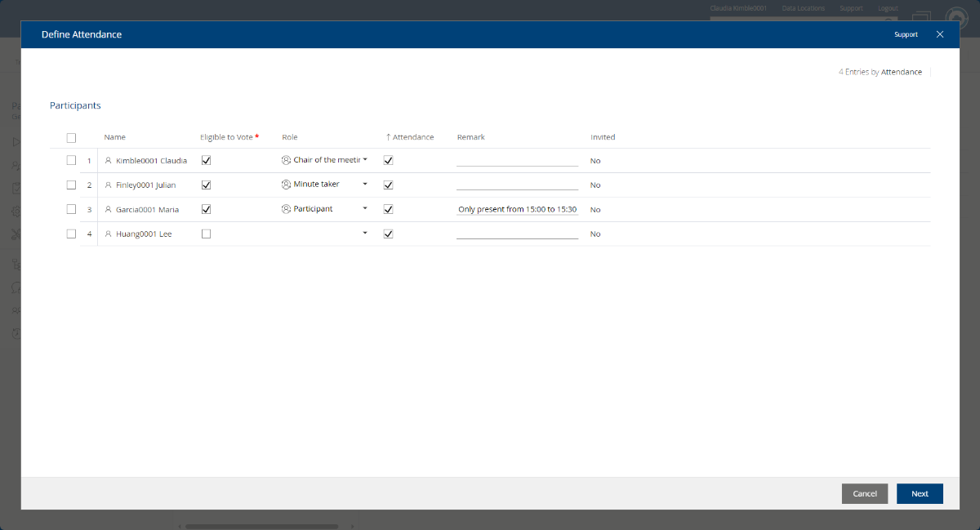
Task: Click Claudia Kimble0001 user name in background
Action: point(738,8)
